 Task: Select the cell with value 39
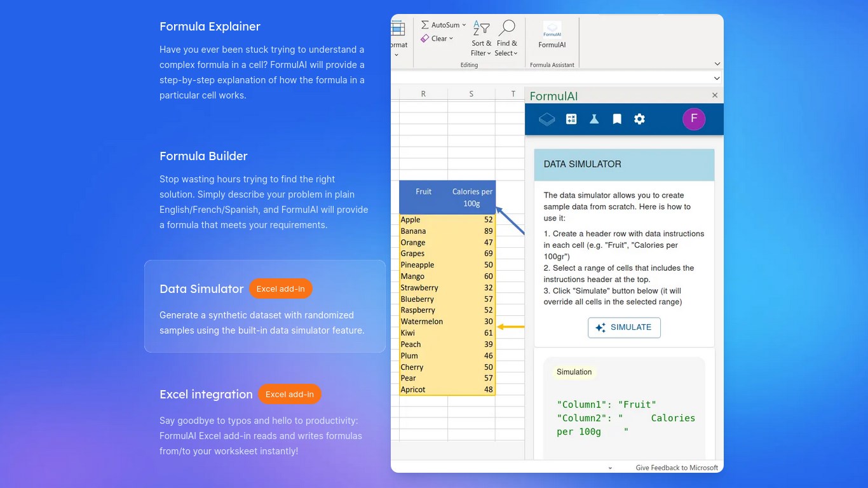(471, 344)
